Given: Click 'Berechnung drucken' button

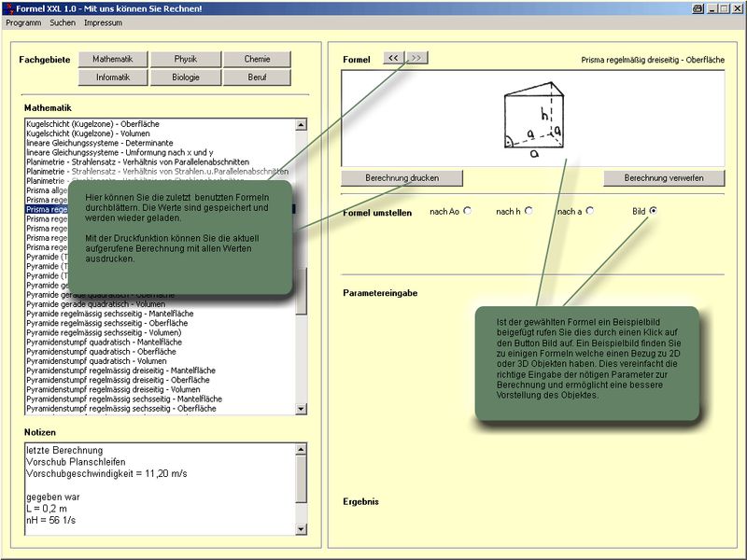Looking at the screenshot, I should 402,177.
